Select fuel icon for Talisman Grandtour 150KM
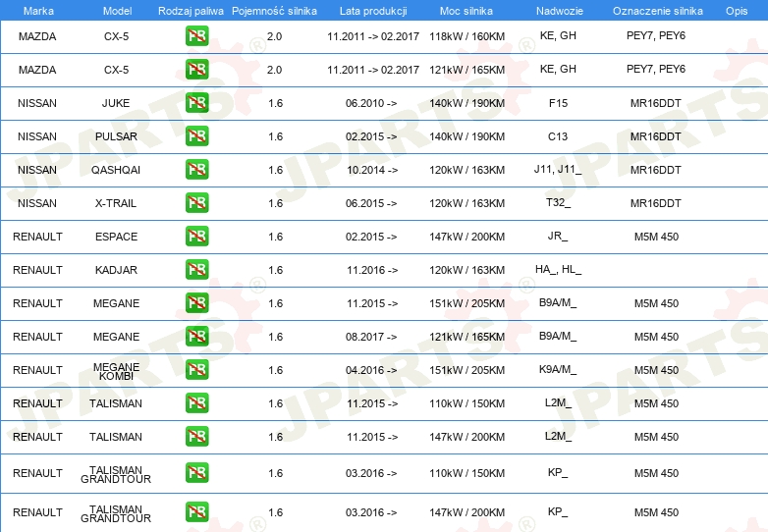This screenshot has width=768, height=532. [x=196, y=473]
